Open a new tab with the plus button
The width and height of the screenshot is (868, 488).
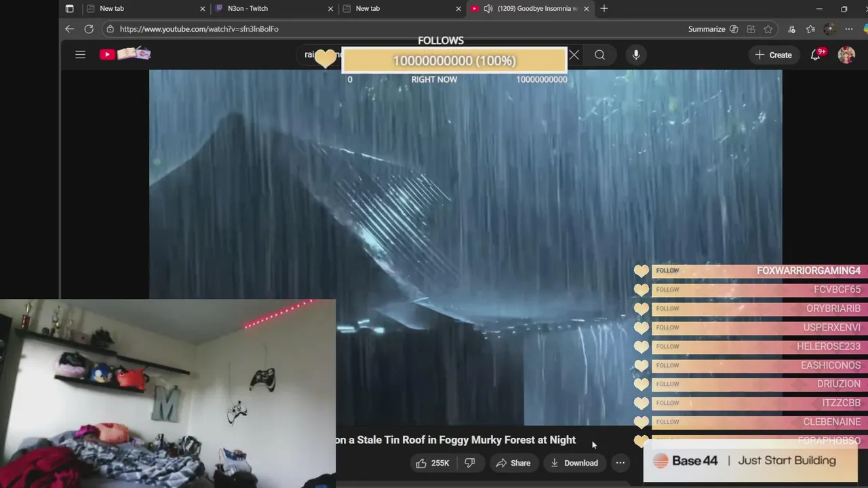click(604, 9)
